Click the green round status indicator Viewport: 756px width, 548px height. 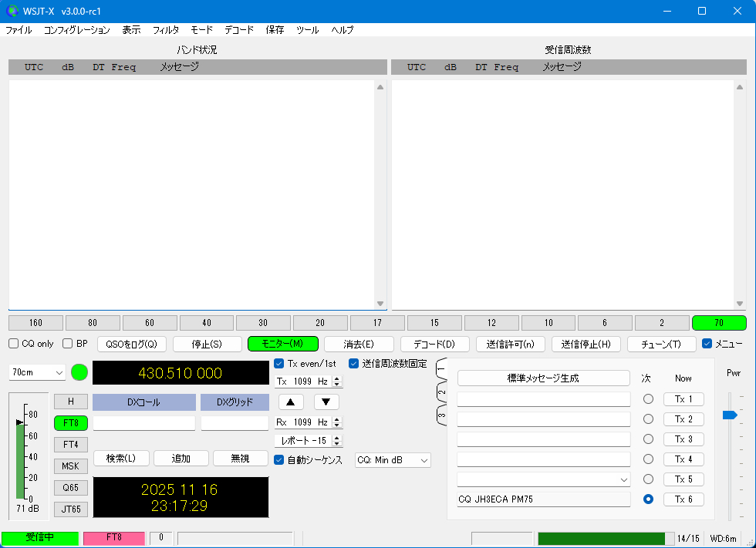[79, 373]
